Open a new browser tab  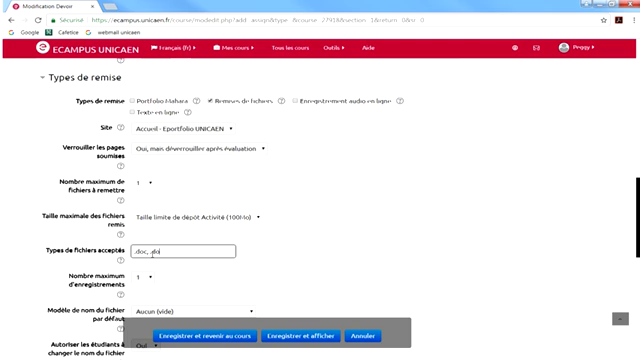110,7
